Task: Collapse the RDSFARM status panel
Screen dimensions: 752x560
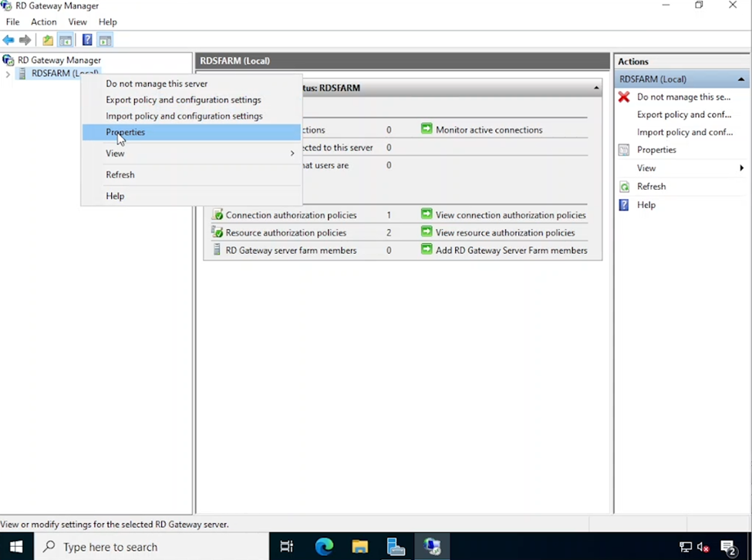Action: point(596,88)
